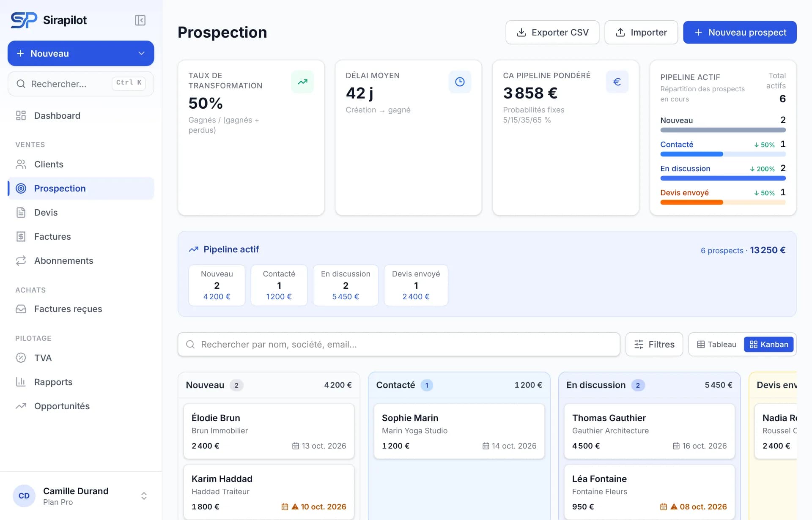This screenshot has height=520, width=812.
Task: Click the trend icon on Taux de transformation card
Action: click(x=302, y=82)
